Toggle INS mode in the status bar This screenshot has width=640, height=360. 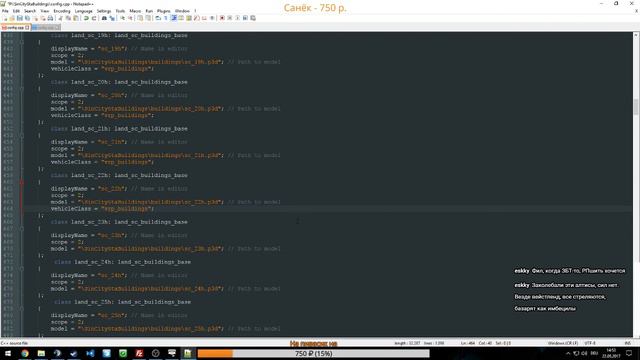click(x=627, y=343)
